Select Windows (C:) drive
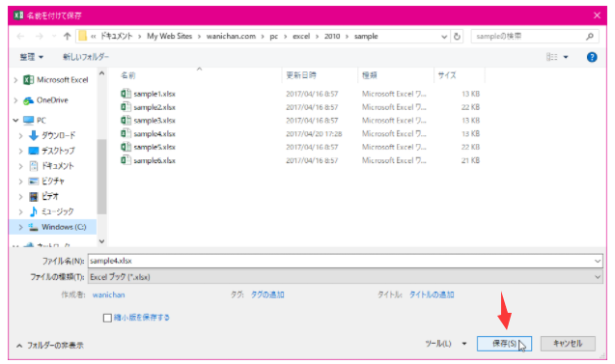The image size is (615, 364). pos(64,227)
